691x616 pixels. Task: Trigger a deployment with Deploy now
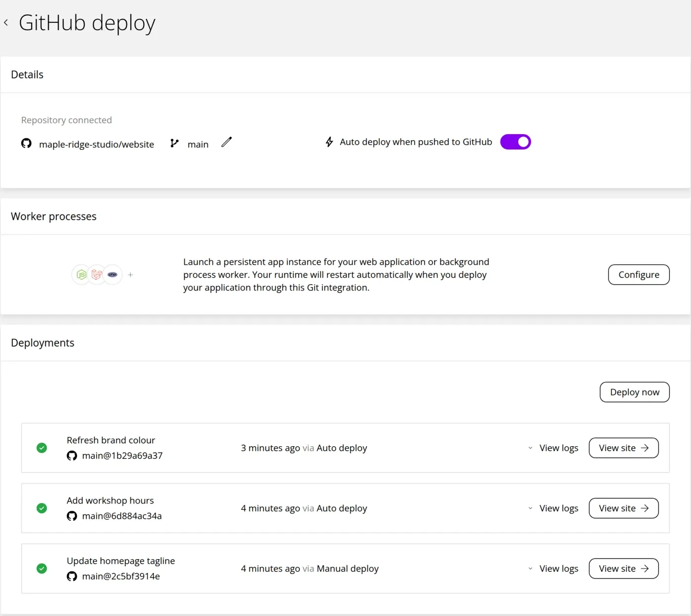point(635,392)
